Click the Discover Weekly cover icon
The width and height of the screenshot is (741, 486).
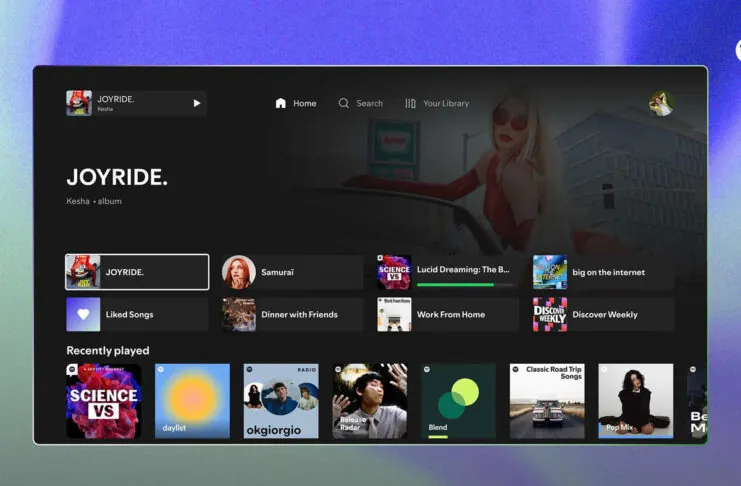tap(550, 314)
